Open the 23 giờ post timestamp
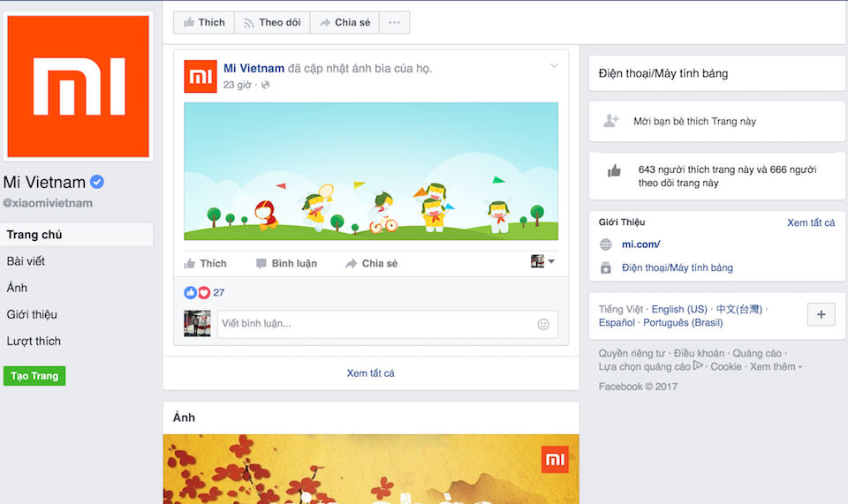Screen dimensions: 848x504 (x=238, y=85)
